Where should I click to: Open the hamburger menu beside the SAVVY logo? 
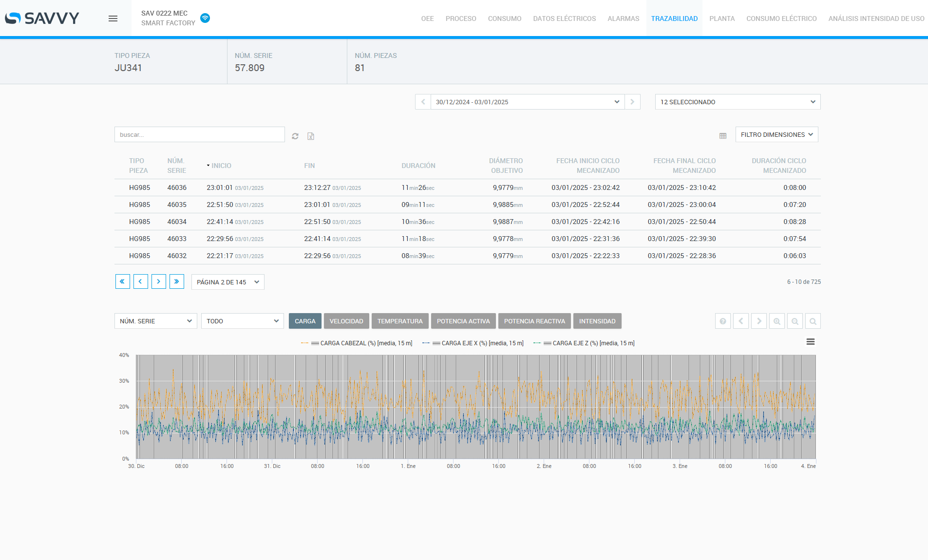pyautogui.click(x=113, y=19)
